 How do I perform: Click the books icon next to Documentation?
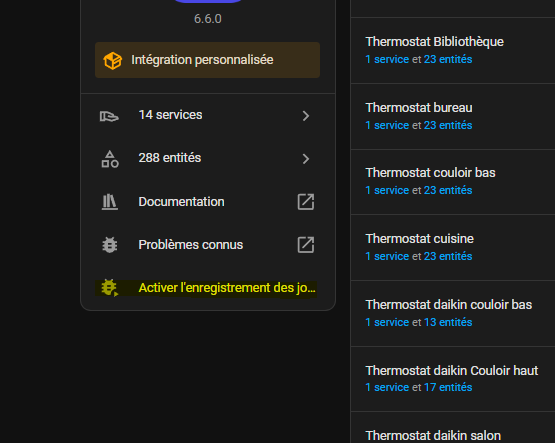tap(110, 202)
